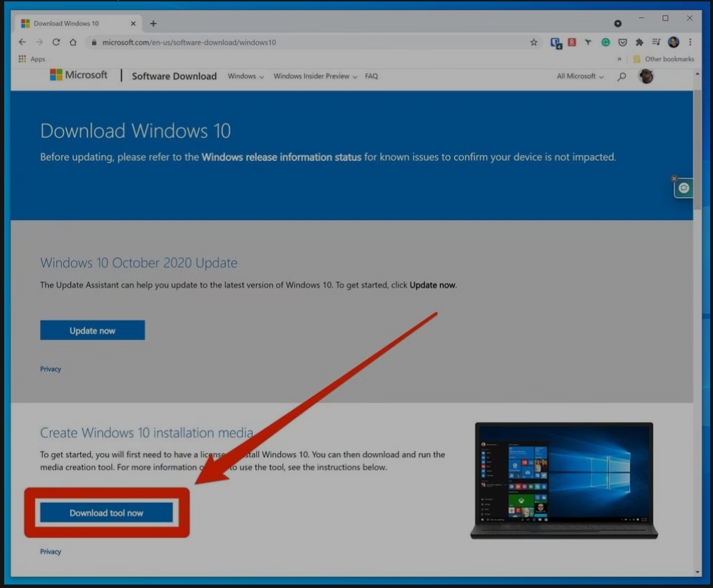Open the Extensions puzzle piece menu
The height and width of the screenshot is (588, 713).
[639, 42]
